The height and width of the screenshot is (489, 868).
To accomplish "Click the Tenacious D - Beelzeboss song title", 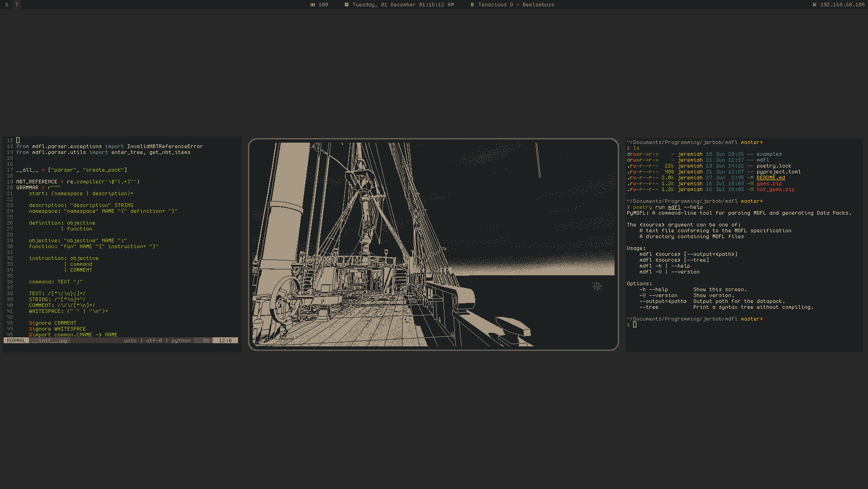I will 516,5.
